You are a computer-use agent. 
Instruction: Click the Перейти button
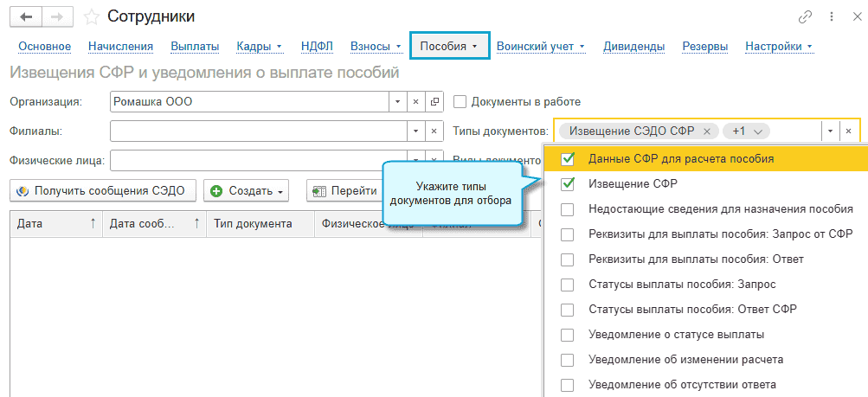point(344,191)
